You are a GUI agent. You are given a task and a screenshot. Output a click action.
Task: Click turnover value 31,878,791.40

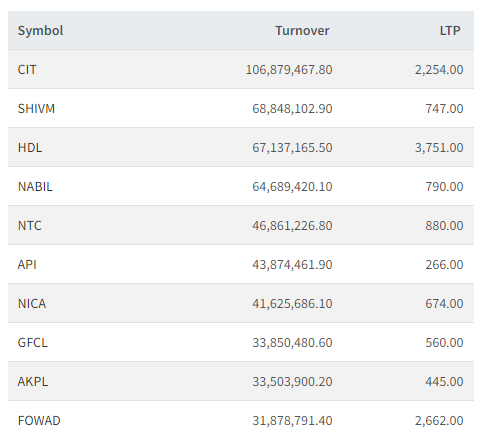(292, 421)
